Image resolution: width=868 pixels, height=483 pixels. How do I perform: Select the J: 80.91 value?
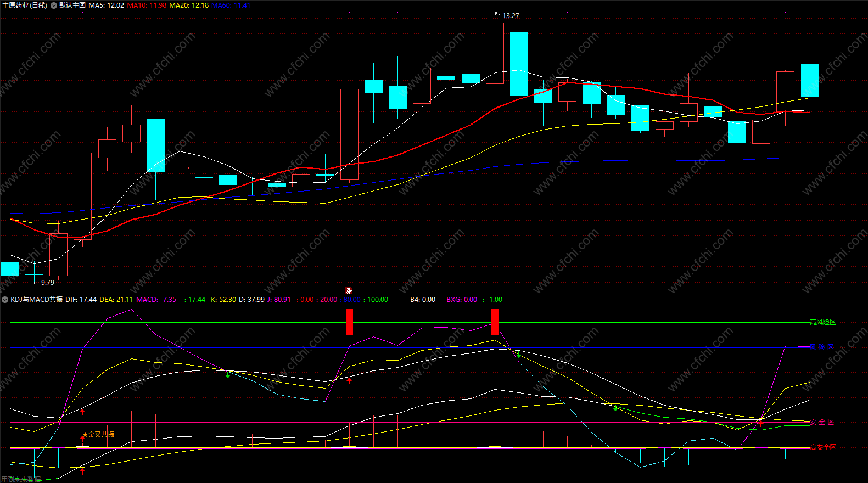pyautogui.click(x=279, y=300)
